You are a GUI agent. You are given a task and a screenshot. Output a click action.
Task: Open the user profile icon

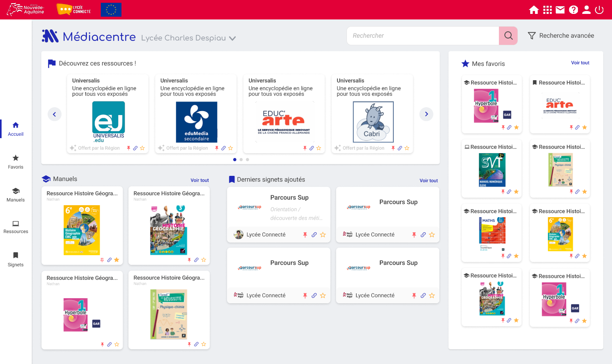click(586, 10)
